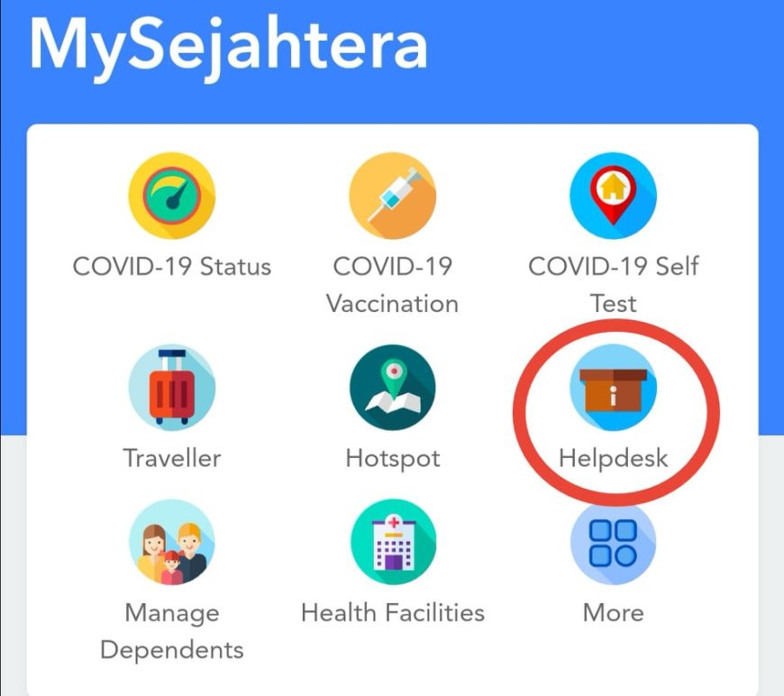Tap the MySejahtera app title
Screen dimensions: 784x696
[x=229, y=47]
